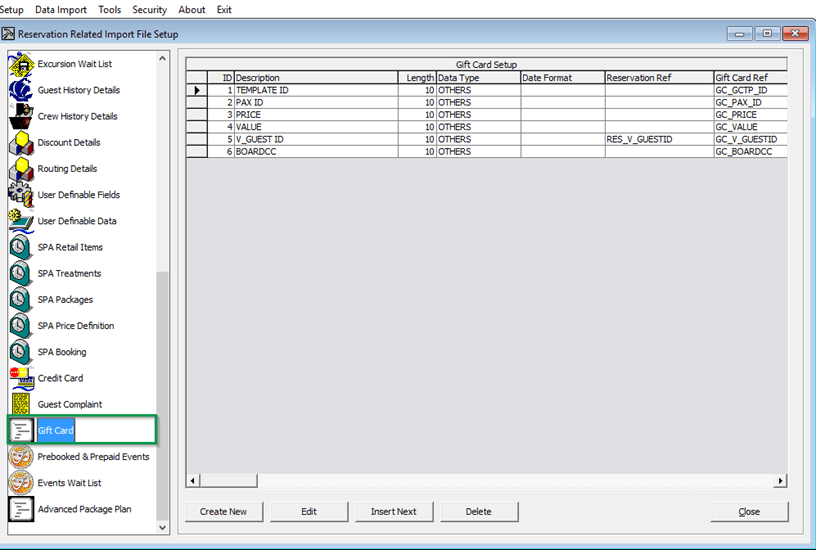Click the sidebar list scroll up arrow

tap(162, 58)
